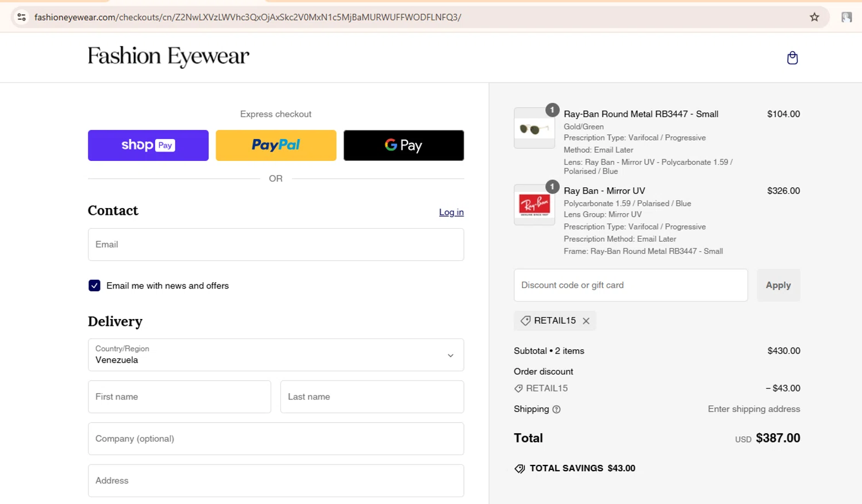
Task: Click the Express checkout label
Action: (x=276, y=114)
